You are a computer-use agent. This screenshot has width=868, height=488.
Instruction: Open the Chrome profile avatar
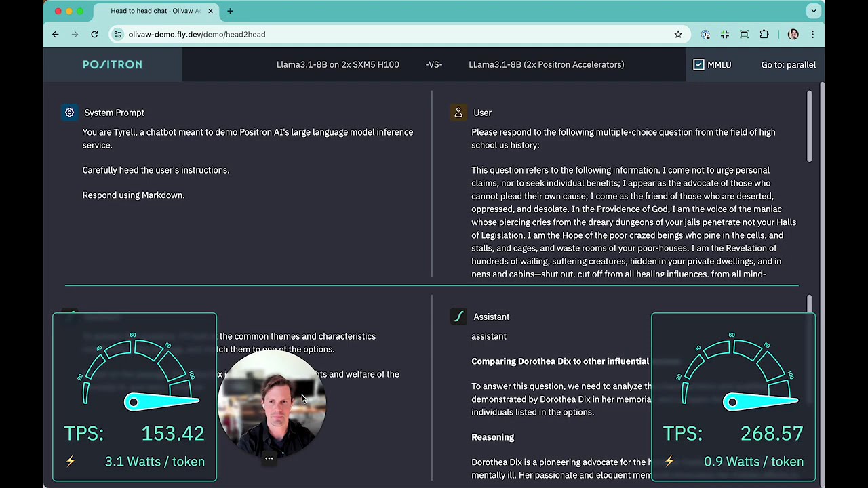(793, 34)
